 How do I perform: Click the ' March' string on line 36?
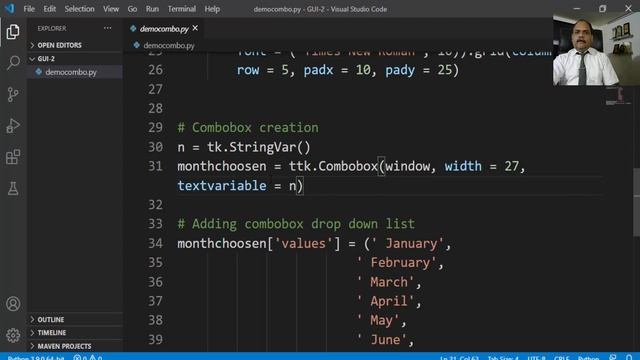click(x=385, y=282)
